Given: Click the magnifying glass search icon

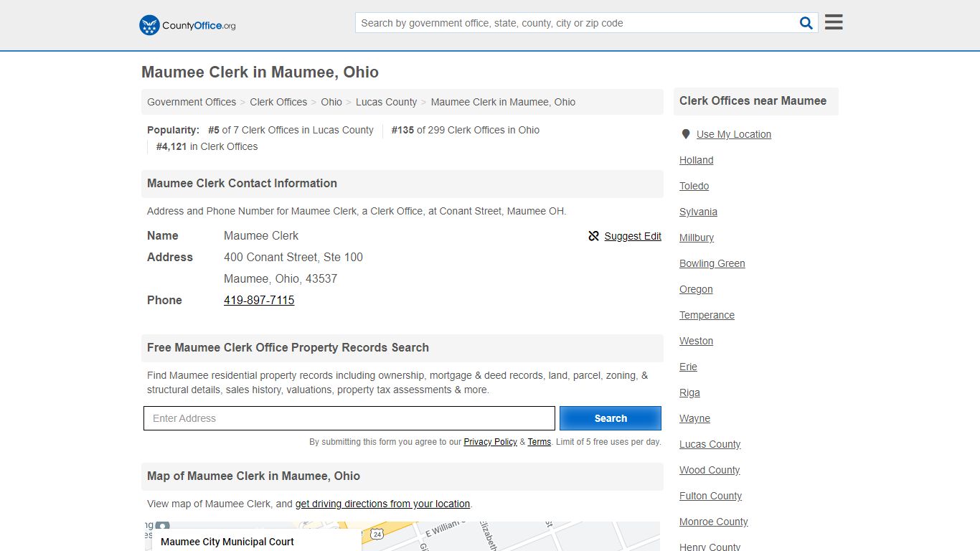Looking at the screenshot, I should [x=806, y=23].
